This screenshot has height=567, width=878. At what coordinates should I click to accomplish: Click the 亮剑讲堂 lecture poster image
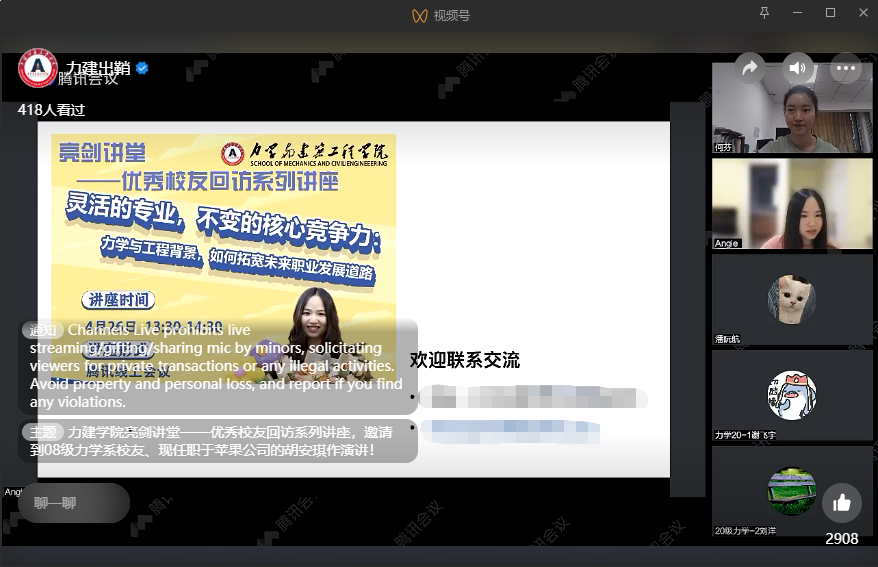224,240
